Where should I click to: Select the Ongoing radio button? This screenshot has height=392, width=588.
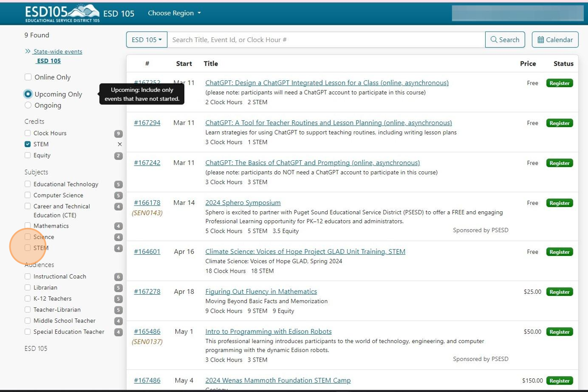click(28, 105)
